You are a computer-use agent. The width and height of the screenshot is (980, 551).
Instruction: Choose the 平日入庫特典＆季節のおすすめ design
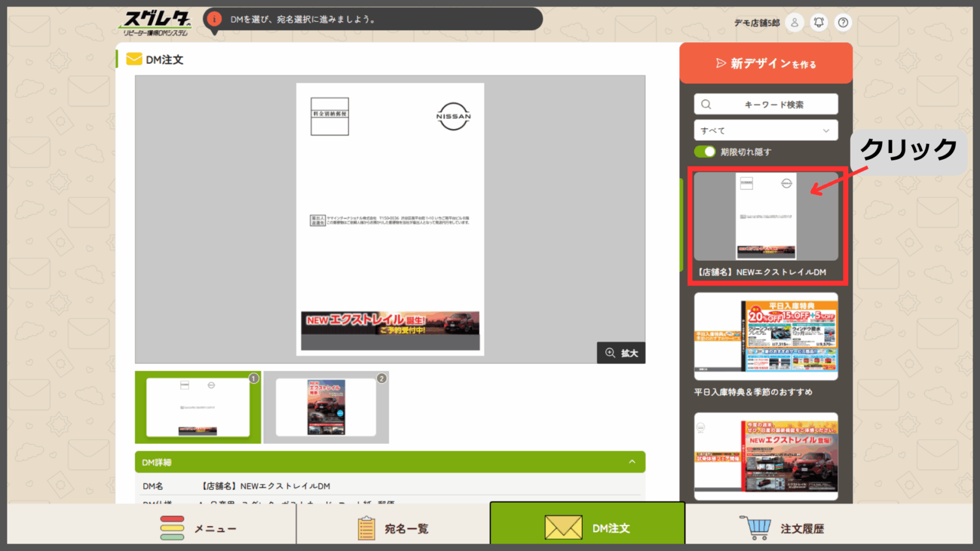766,337
